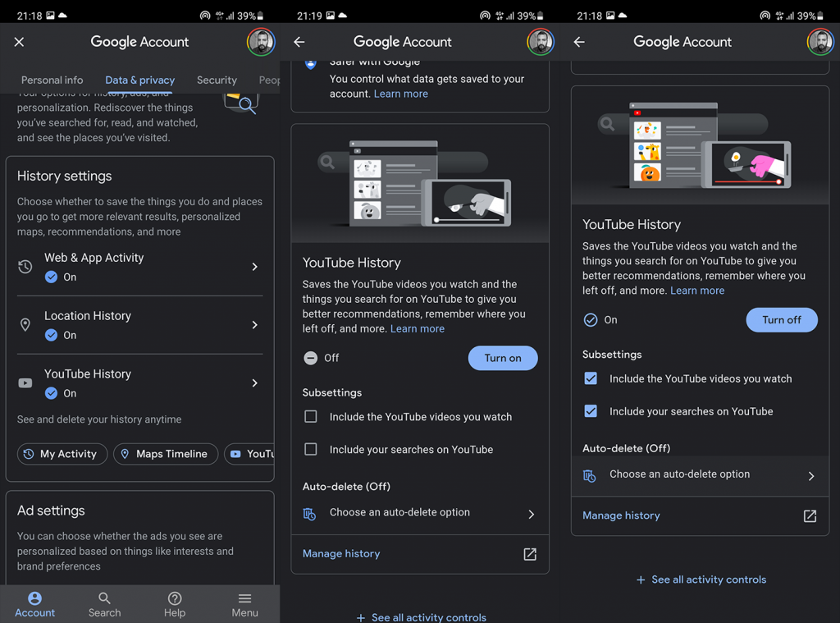The height and width of the screenshot is (623, 840).
Task: Check unchecked Include your searches on YouTube
Action: coord(311,449)
